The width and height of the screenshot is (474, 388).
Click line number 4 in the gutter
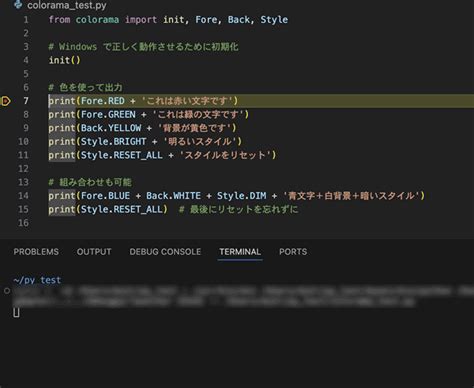pos(26,60)
